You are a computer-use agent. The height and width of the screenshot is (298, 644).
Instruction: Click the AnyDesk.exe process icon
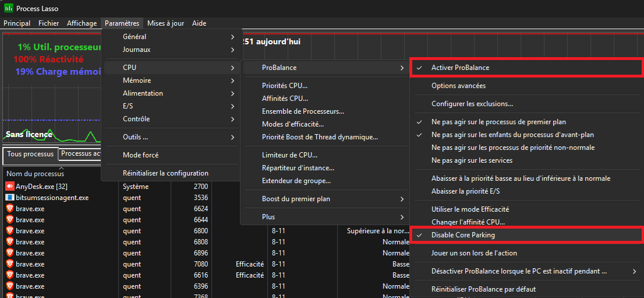(x=10, y=187)
